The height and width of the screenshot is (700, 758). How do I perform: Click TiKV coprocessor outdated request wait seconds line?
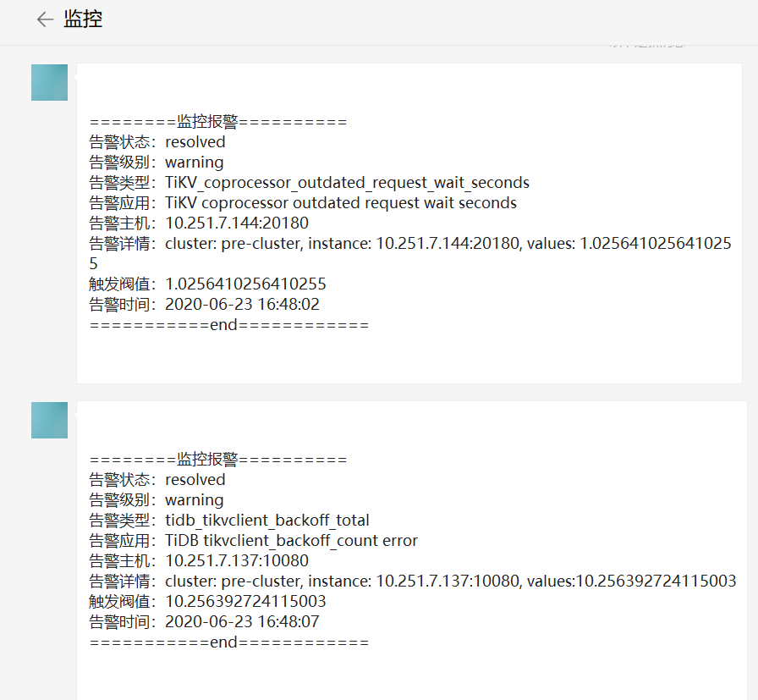click(x=303, y=203)
